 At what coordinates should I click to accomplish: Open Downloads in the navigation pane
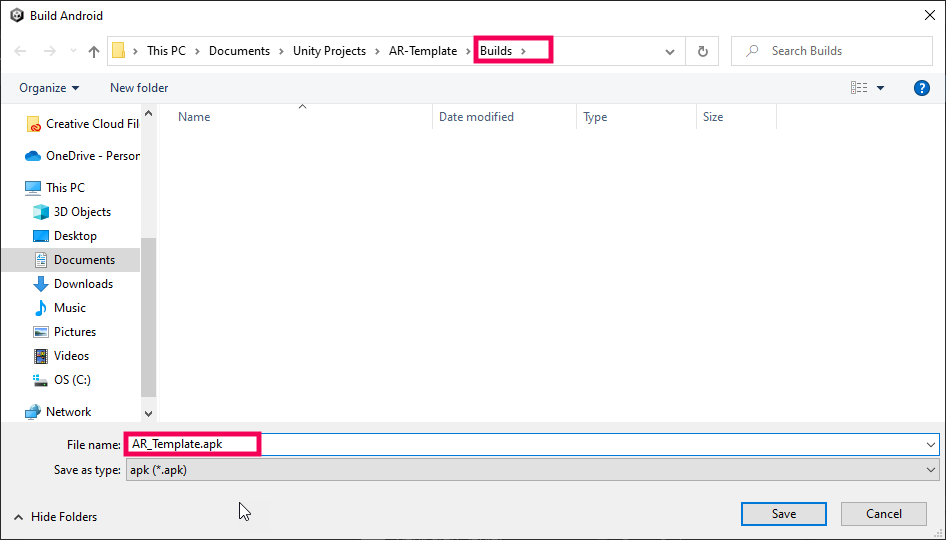pos(83,284)
